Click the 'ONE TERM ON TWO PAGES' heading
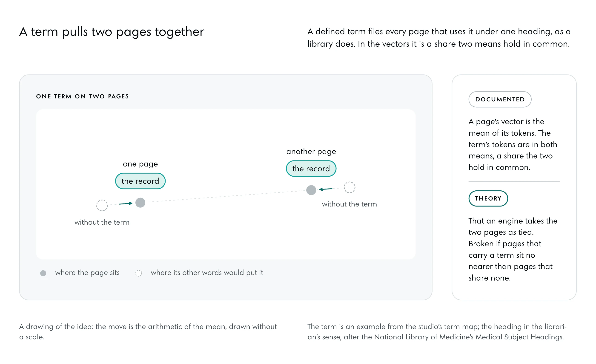Viewport: 596px width, 364px height. (82, 96)
